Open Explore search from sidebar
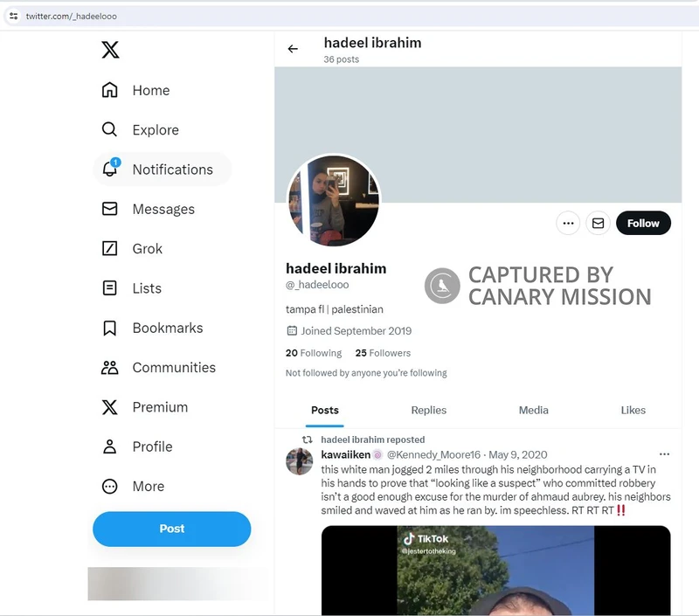699x616 pixels. pos(110,129)
